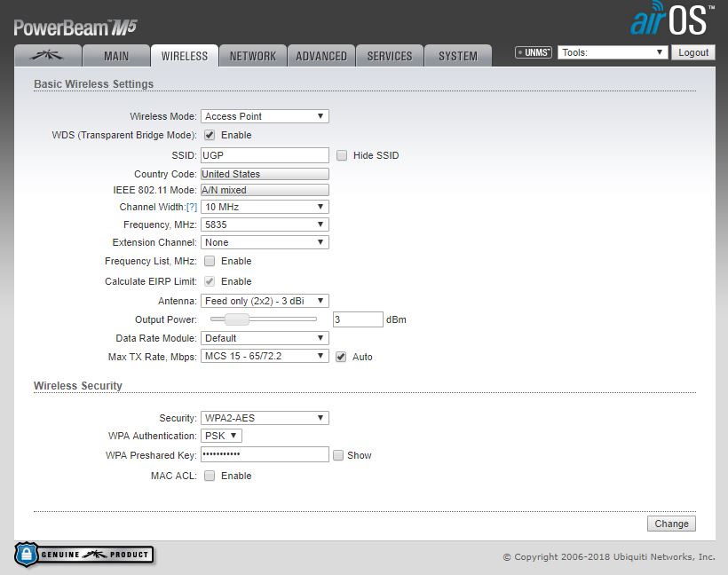This screenshot has height=575, width=728.
Task: Click the UNMS badge icon
Action: point(534,52)
